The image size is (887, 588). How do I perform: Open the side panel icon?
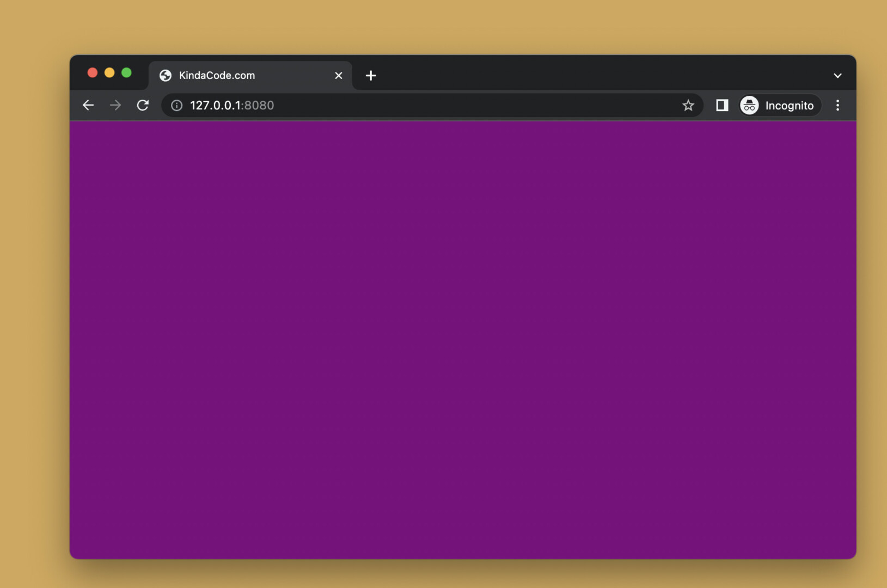[x=722, y=105]
